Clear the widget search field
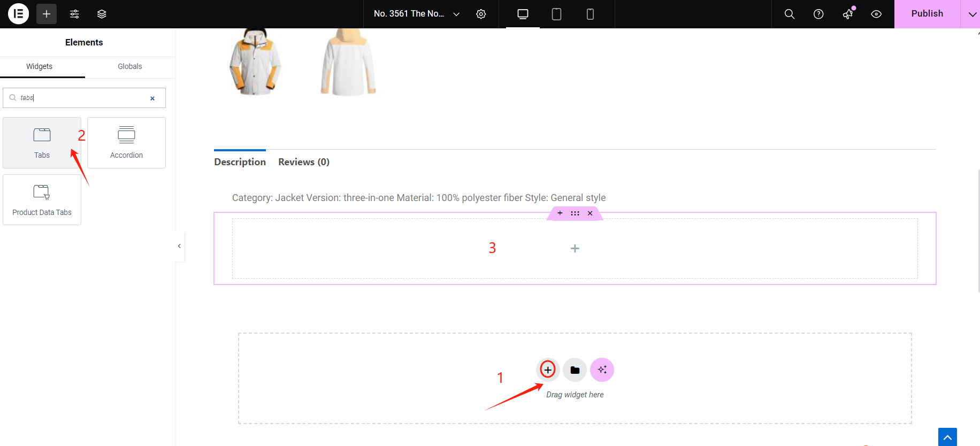 click(x=152, y=98)
